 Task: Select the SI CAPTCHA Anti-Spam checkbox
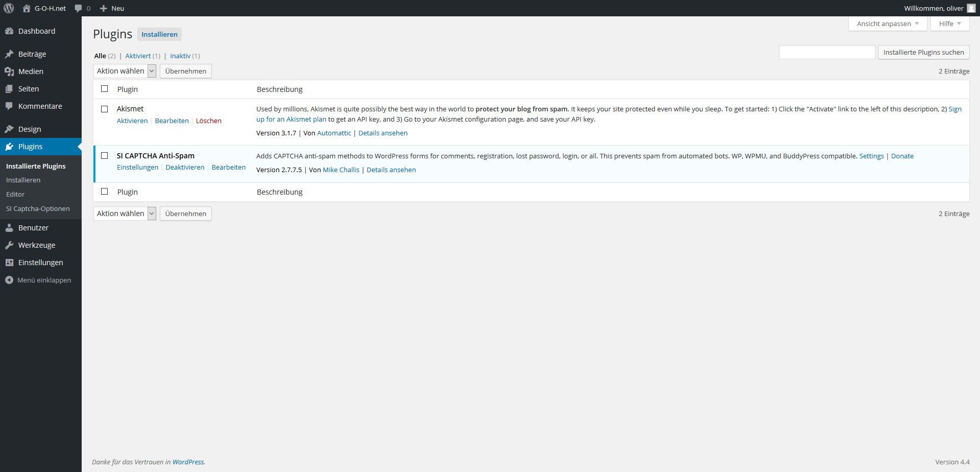[x=105, y=156]
